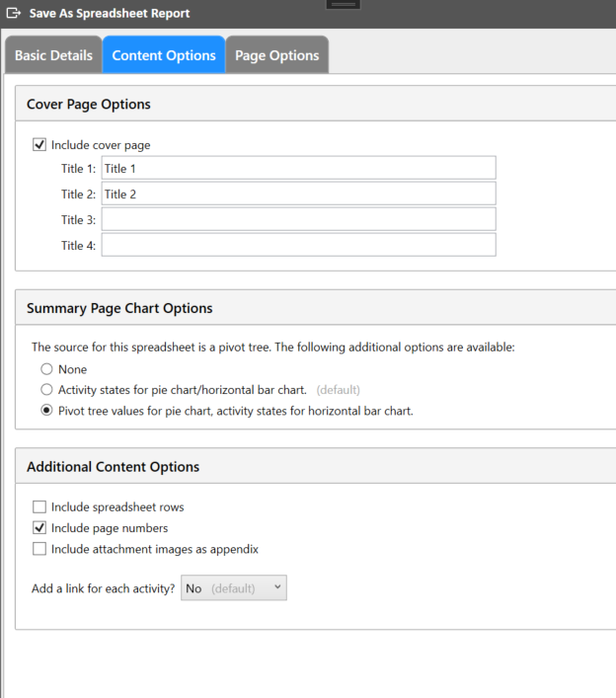Viewport: 616px width, 698px height.
Task: Click the Cover Page Options header
Action: coord(89,104)
